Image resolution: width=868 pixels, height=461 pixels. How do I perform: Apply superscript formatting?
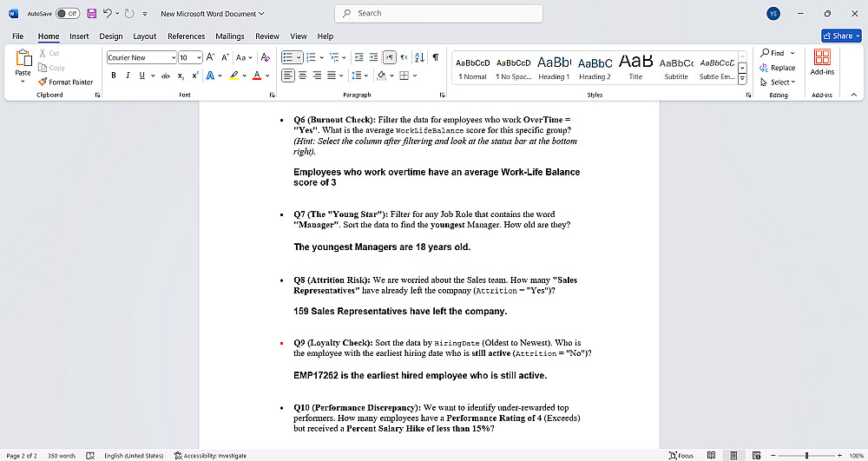(194, 76)
